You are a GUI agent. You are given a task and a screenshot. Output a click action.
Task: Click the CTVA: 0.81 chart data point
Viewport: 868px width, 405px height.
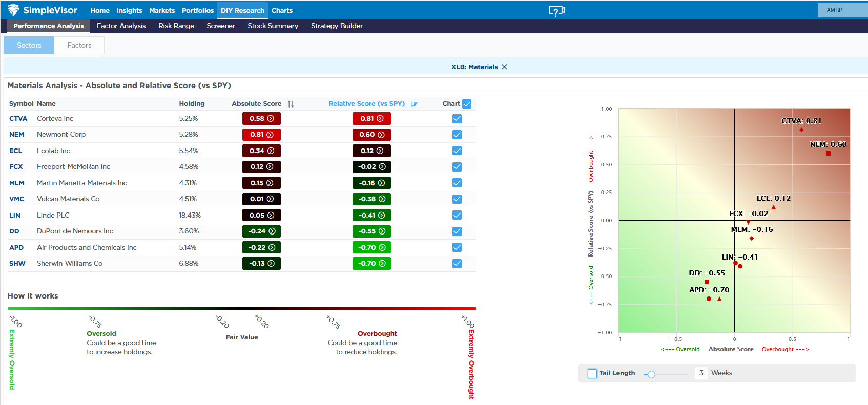801,130
